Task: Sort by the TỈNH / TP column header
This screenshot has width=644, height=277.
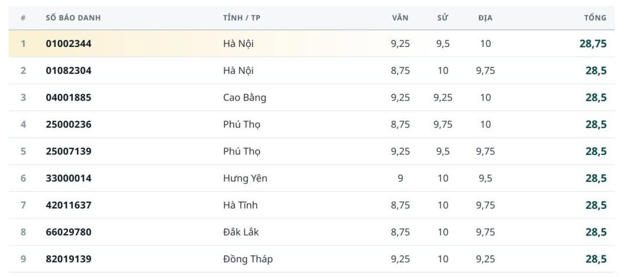Action: coord(242,18)
